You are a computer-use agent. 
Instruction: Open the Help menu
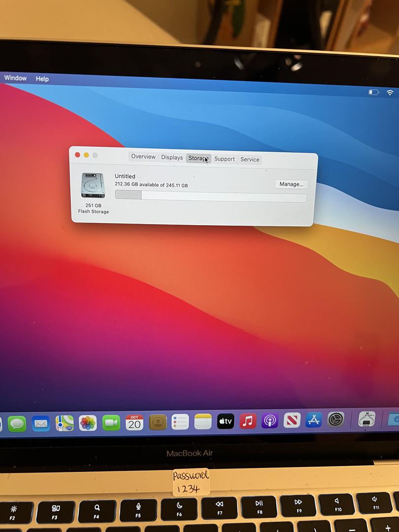tap(42, 79)
